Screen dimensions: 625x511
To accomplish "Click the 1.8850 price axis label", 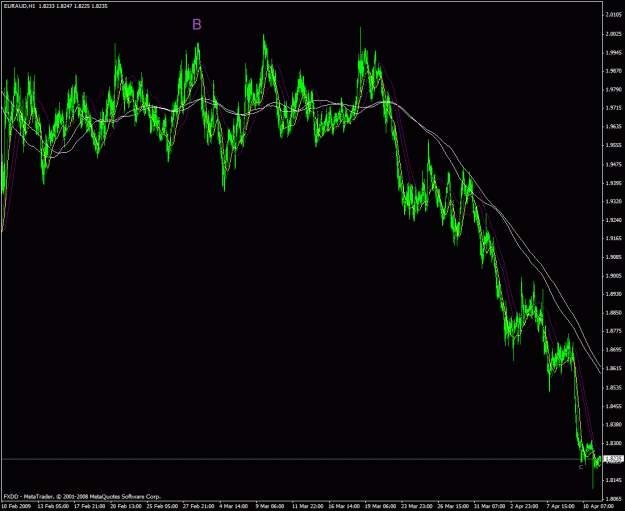I will point(613,313).
